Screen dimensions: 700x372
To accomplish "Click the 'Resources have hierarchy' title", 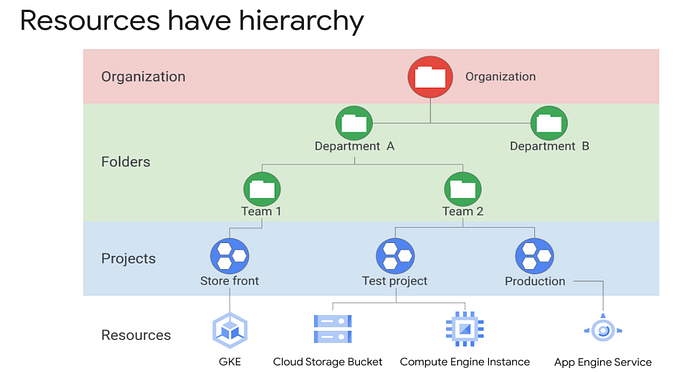I will click(x=192, y=21).
